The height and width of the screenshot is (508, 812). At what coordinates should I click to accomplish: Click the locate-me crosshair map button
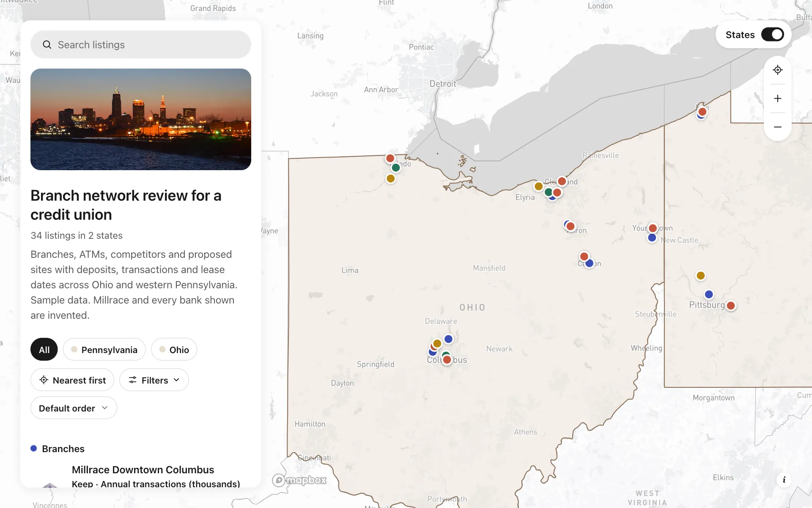[x=777, y=70]
